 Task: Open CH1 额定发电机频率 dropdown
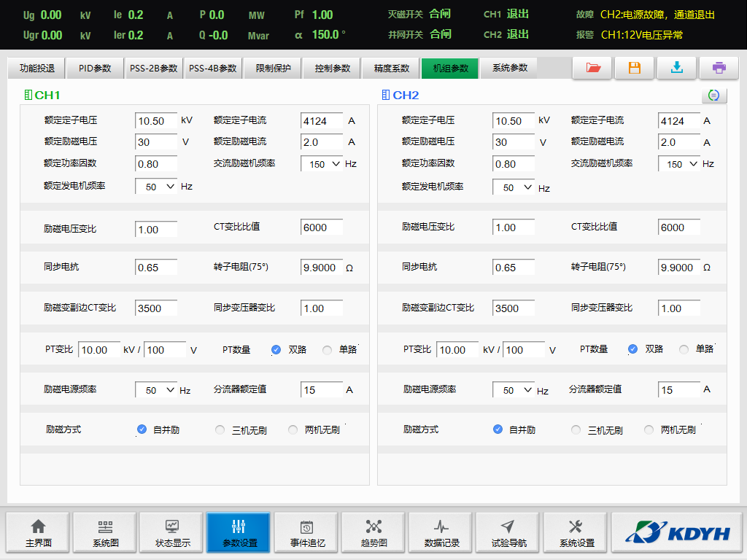[155, 187]
